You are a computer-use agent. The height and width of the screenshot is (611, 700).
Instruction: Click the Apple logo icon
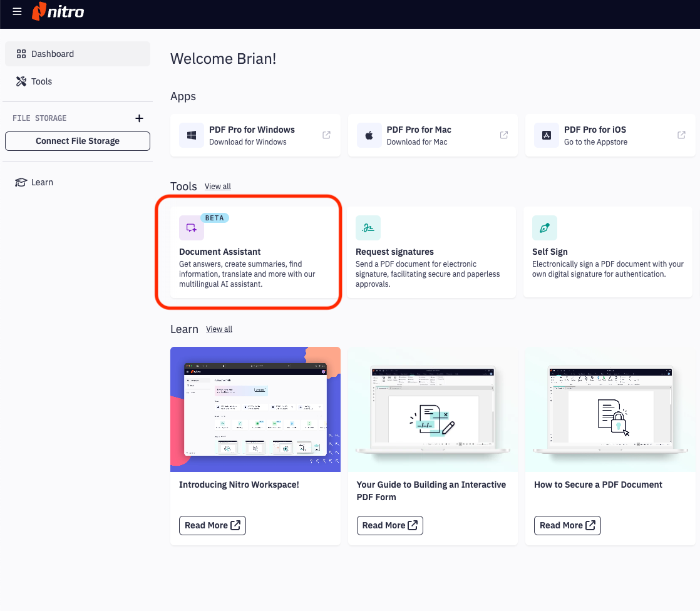pos(369,135)
